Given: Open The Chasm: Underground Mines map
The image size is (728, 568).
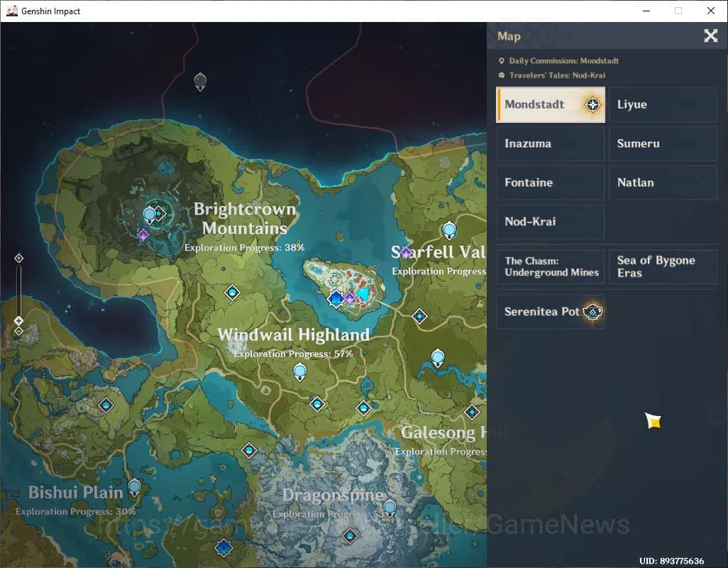Looking at the screenshot, I should [x=551, y=267].
